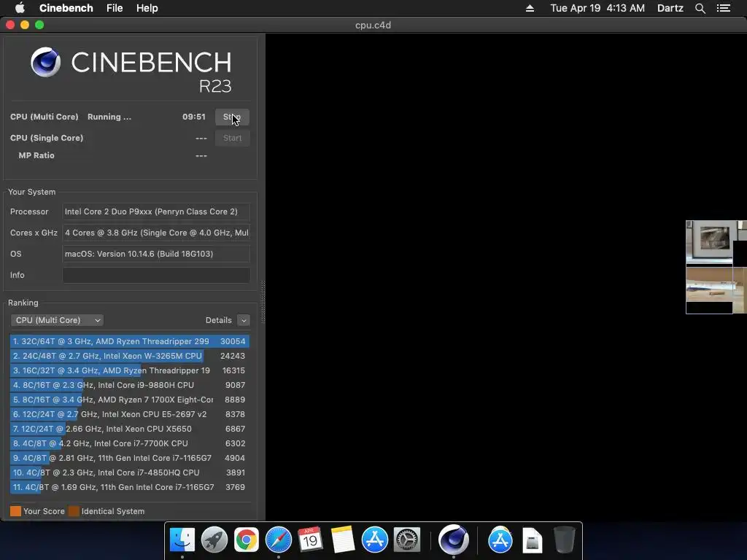Open Spotlight search magnifier
The image size is (747, 560).
click(700, 8)
